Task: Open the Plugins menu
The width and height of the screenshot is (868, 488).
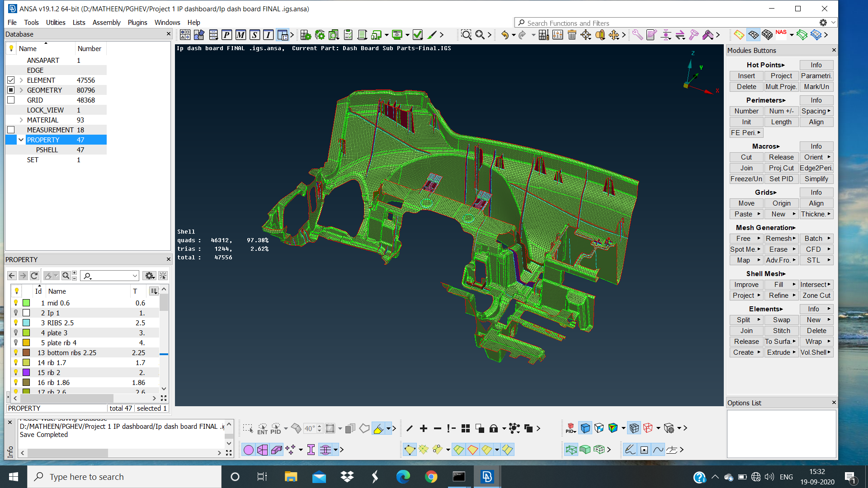Action: pos(137,22)
